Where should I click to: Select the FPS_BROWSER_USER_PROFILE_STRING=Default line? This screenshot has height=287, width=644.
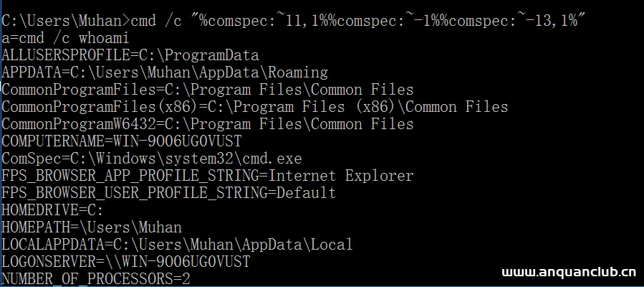tap(169, 193)
